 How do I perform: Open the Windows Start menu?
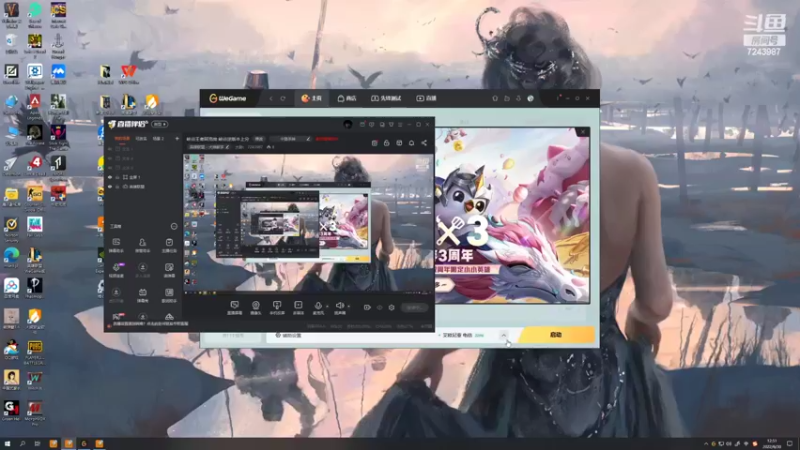coord(7,444)
